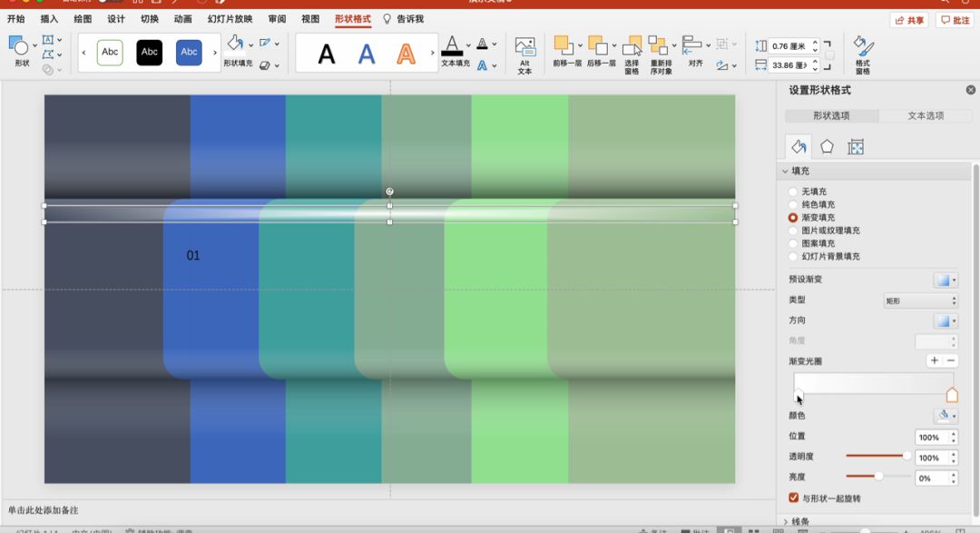This screenshot has height=533, width=980.
Task: Expand the 线条 section
Action: [786, 521]
